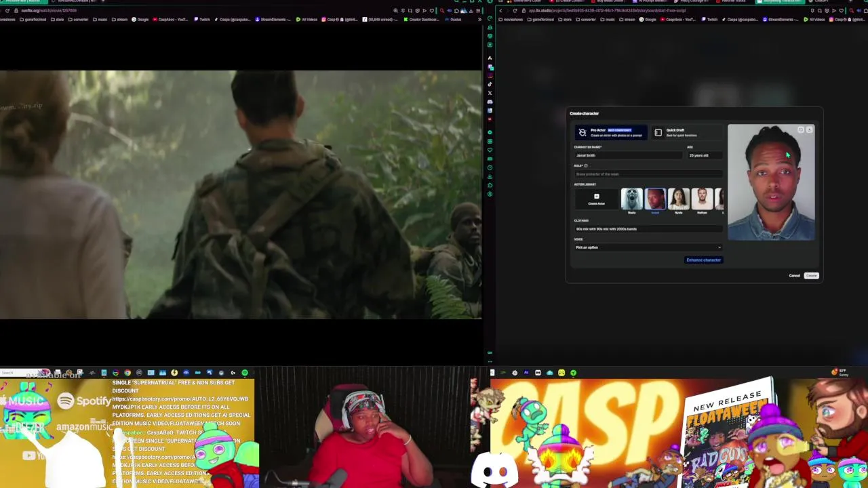Open the heart favorites icon in browser sidebar
868x488 pixels.
(x=490, y=150)
